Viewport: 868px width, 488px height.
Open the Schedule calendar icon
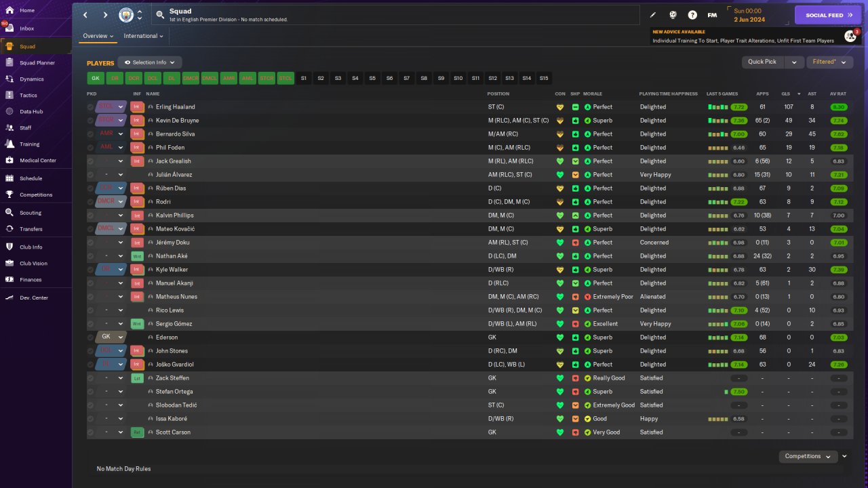pyautogui.click(x=9, y=178)
